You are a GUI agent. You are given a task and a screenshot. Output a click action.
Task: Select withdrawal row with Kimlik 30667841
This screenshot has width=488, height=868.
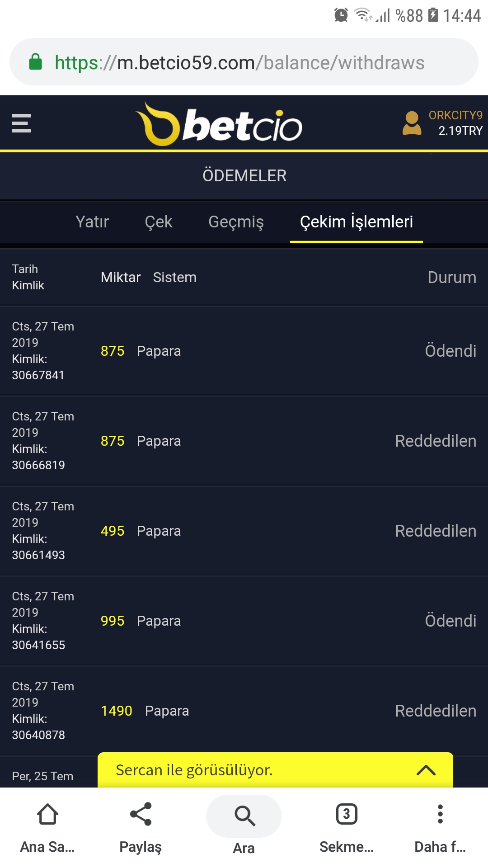[244, 351]
